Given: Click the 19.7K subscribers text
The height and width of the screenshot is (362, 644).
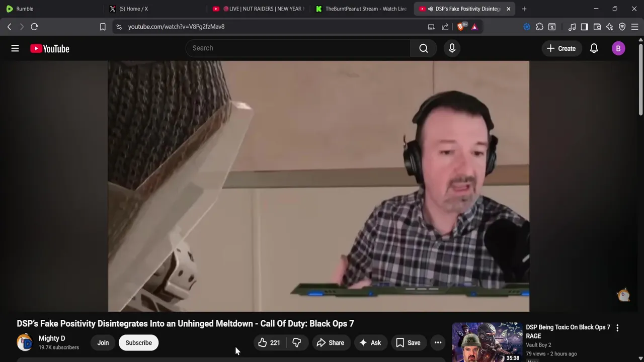Looking at the screenshot, I should pyautogui.click(x=59, y=347).
